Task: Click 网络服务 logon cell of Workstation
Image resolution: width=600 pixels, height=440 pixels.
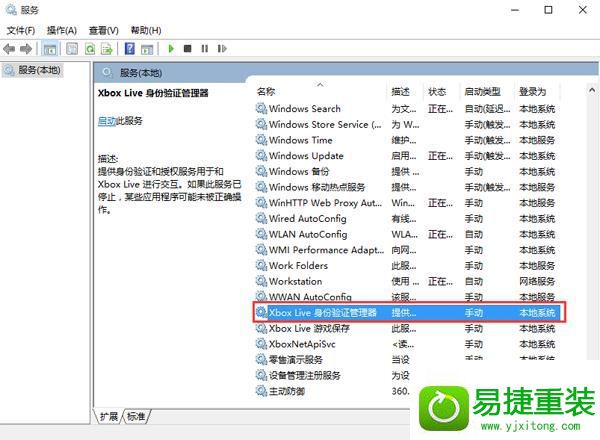Action: 537,282
